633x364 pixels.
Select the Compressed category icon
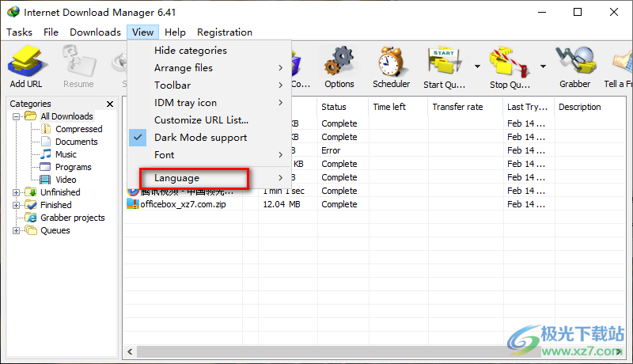46,129
